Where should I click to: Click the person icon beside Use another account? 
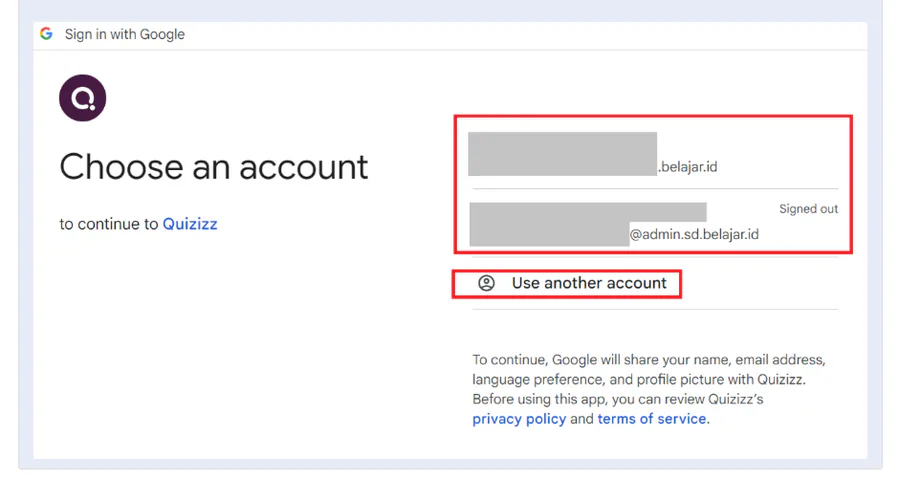486,283
